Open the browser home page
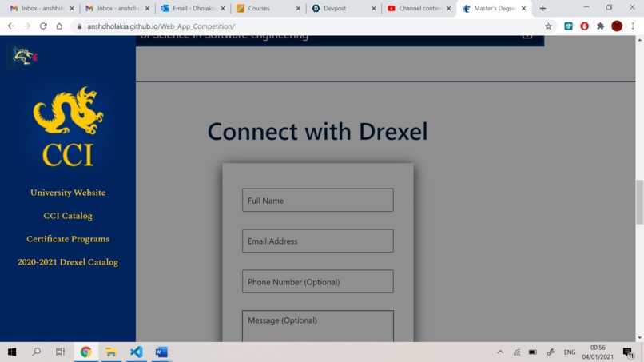Screen dimensions: 644x362 click(60, 26)
